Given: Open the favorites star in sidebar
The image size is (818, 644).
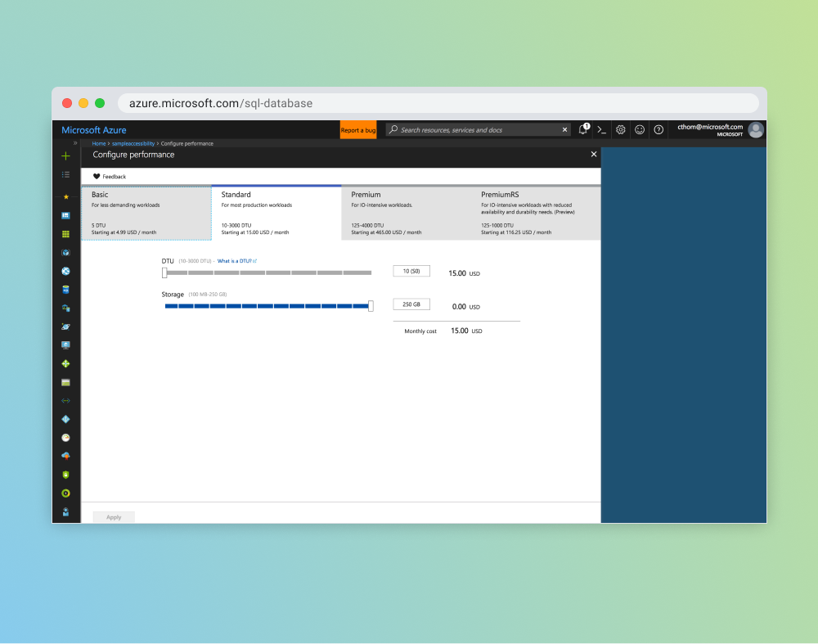Looking at the screenshot, I should tap(66, 197).
